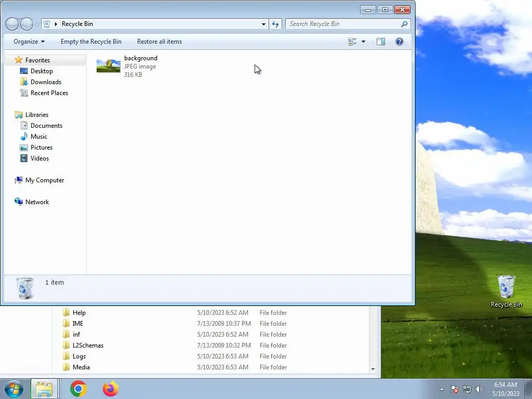Open the recent pages dropdown arrow

(x=37, y=24)
